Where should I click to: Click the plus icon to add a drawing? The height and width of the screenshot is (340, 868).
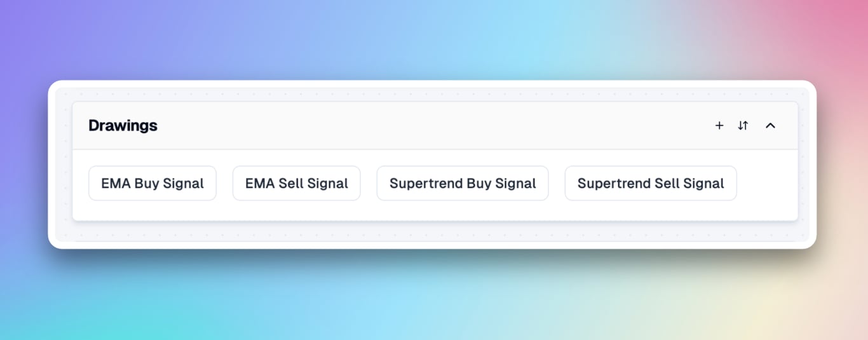719,126
